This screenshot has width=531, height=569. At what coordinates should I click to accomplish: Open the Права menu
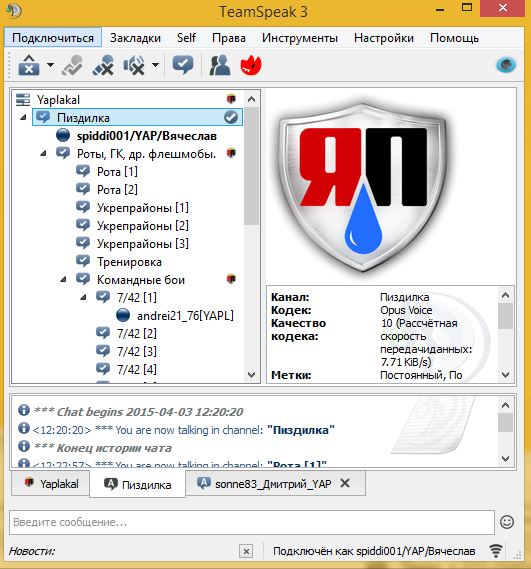(229, 38)
